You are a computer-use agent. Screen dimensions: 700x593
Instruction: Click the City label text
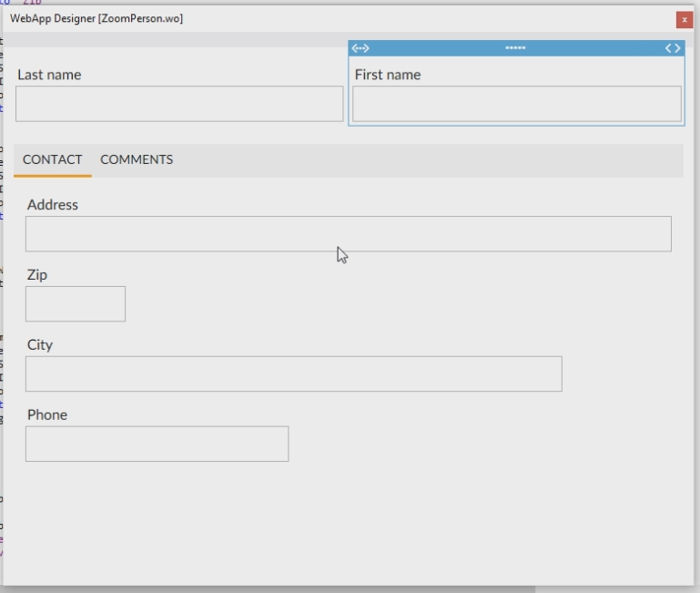coord(40,345)
